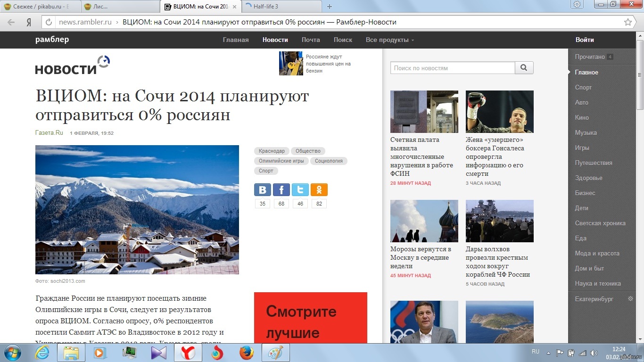Open Почта in Rambler navigation

tap(311, 40)
